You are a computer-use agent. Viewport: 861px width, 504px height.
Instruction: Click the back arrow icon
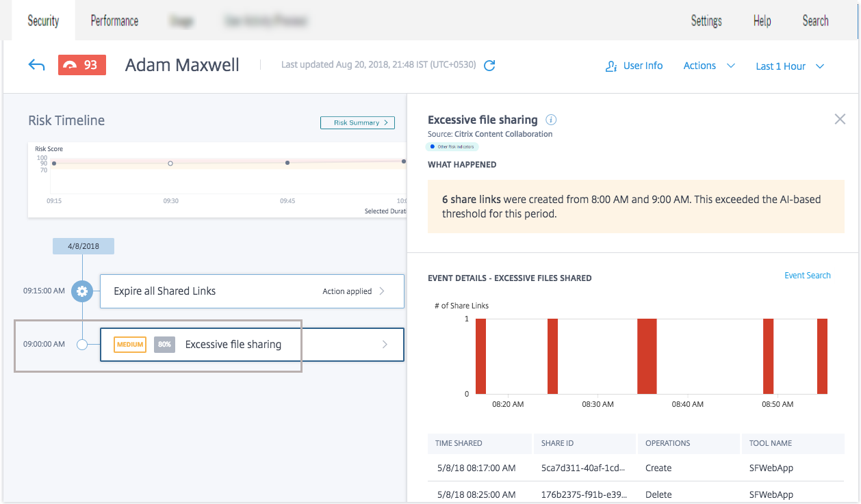[36, 66]
